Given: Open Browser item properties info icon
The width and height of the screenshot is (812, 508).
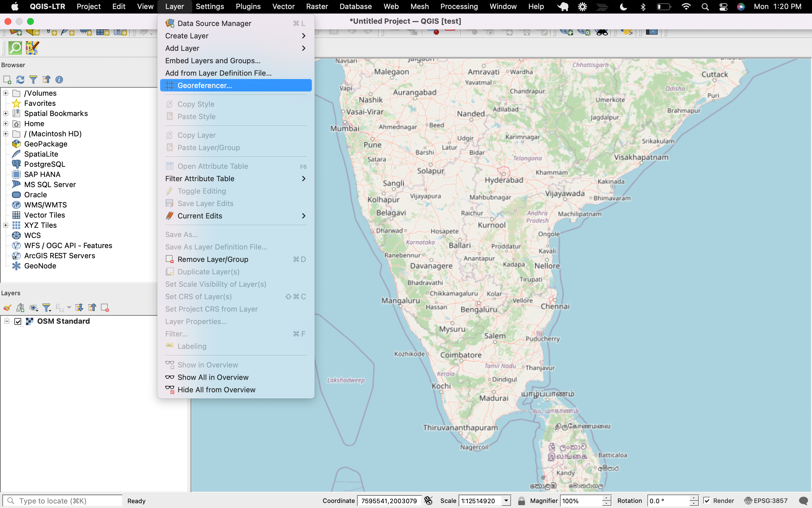Looking at the screenshot, I should click(59, 80).
